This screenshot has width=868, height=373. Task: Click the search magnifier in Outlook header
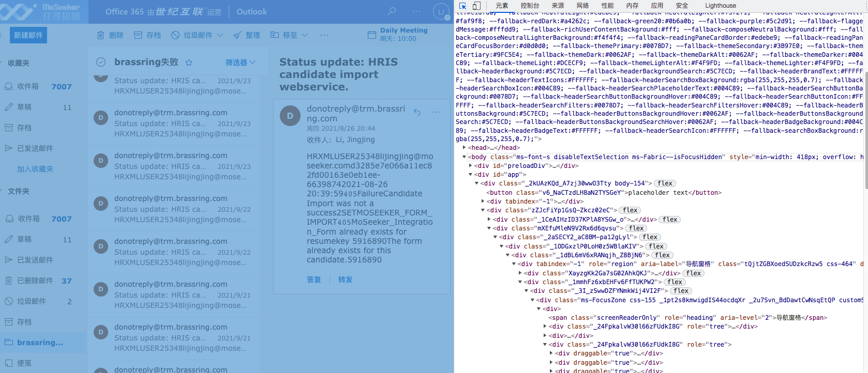(x=392, y=11)
